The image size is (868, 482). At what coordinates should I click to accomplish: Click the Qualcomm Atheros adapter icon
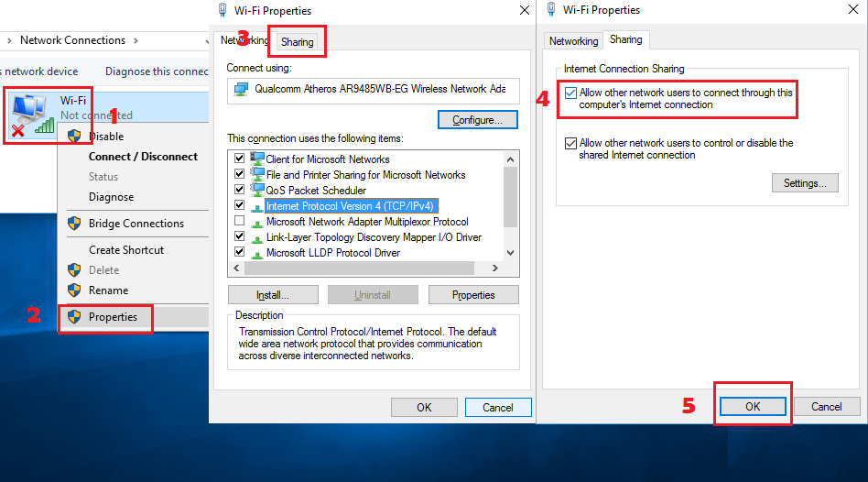tap(241, 89)
